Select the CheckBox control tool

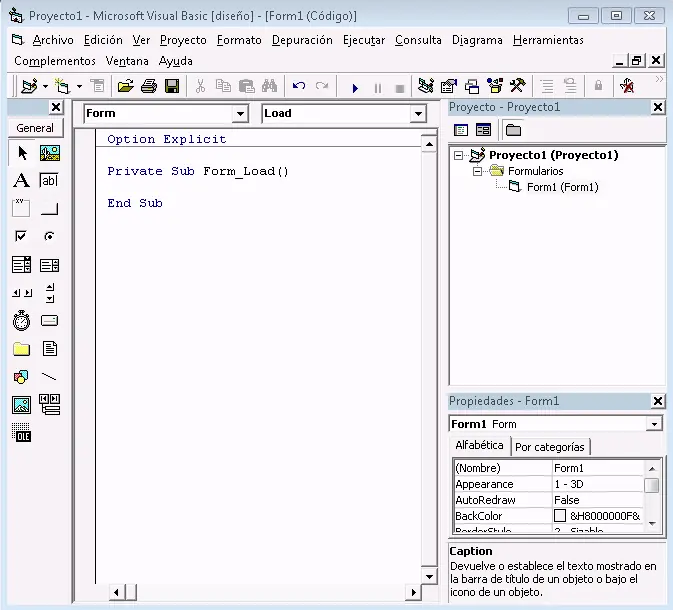[x=21, y=236]
